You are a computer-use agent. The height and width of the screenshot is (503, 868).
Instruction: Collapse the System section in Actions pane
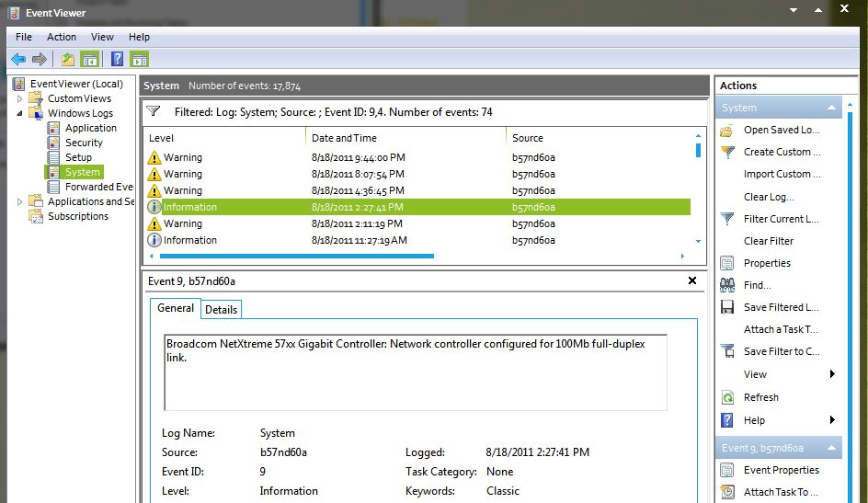coord(832,108)
